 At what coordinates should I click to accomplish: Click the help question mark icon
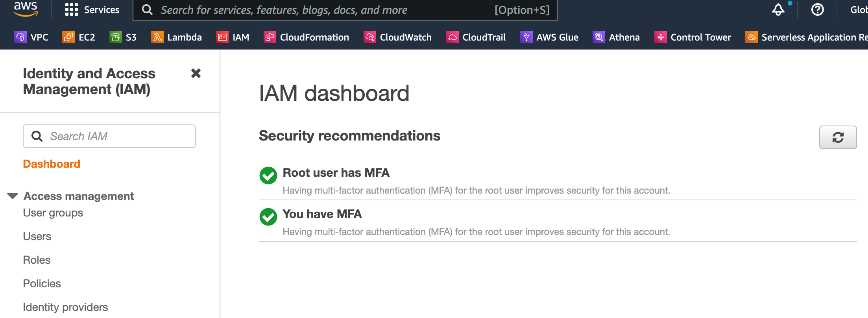817,10
